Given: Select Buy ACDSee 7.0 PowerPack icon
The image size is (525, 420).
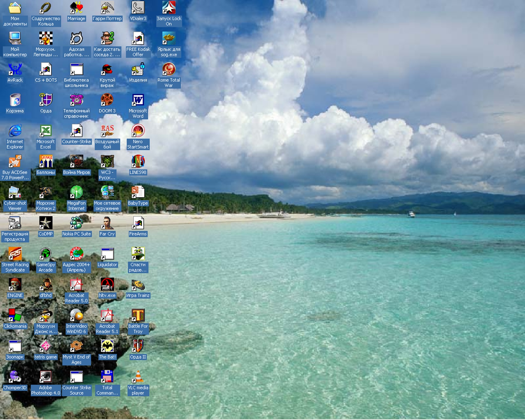Looking at the screenshot, I should point(15,162).
